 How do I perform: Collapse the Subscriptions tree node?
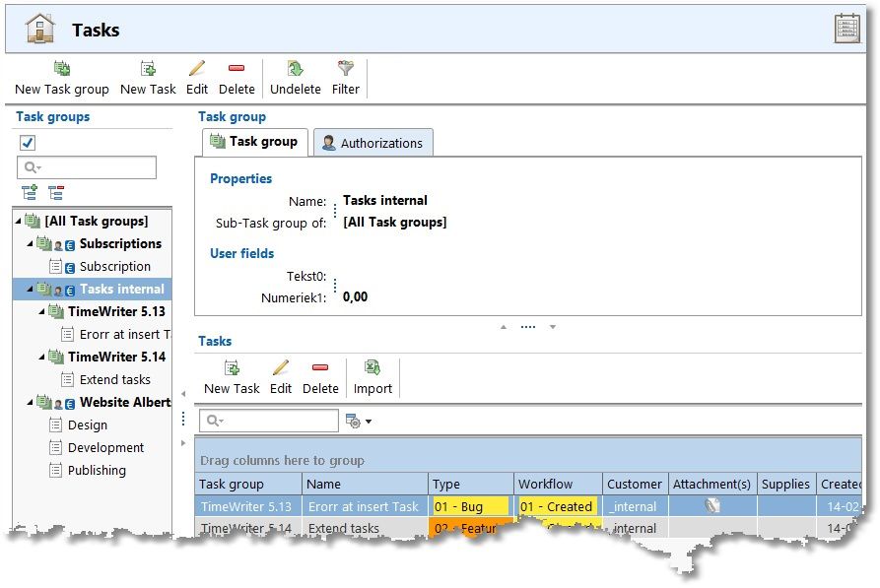30,243
